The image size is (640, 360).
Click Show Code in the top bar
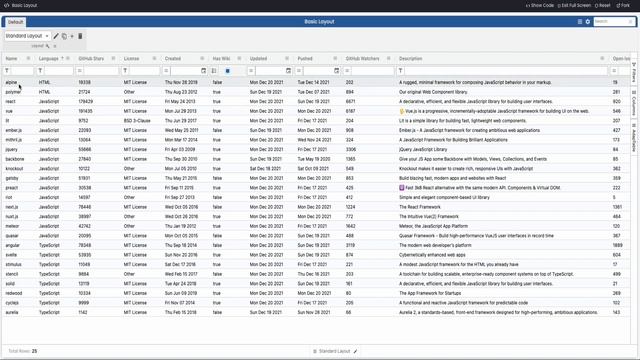(540, 5)
